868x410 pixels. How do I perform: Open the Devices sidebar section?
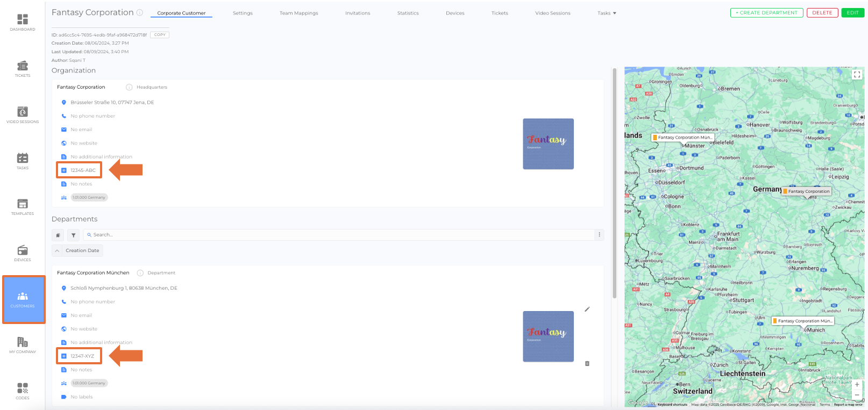coord(23,253)
